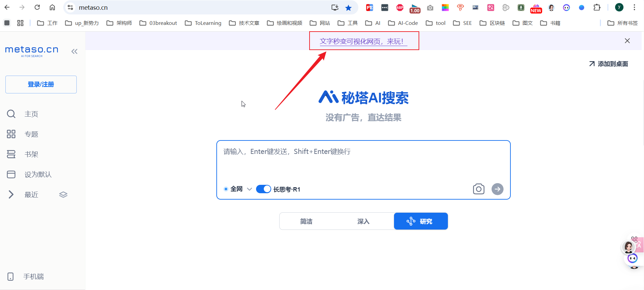Dismiss the top banner with the X
Image resolution: width=644 pixels, height=290 pixels.
(x=627, y=41)
